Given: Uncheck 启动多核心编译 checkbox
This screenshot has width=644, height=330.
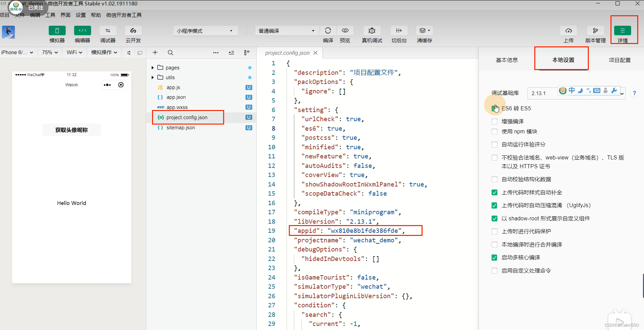Looking at the screenshot, I should tap(494, 258).
